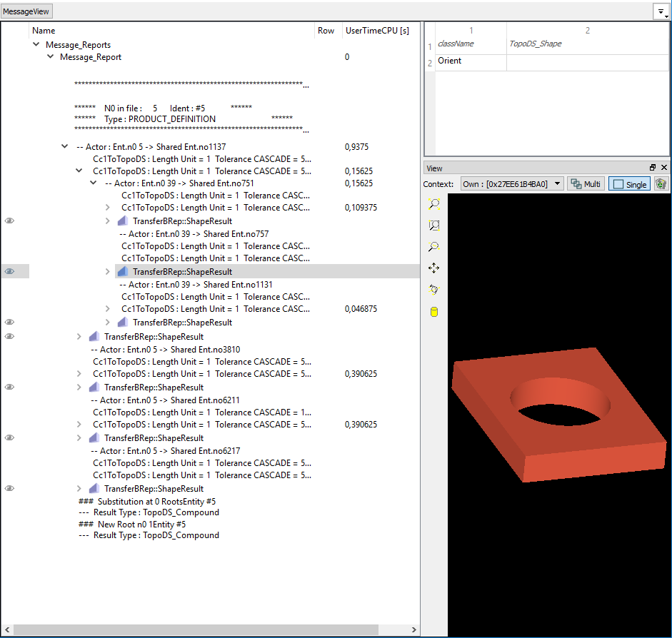This screenshot has height=638, width=672.
Task: Open the top-right toolbar overflow arrow
Action: pos(661,12)
